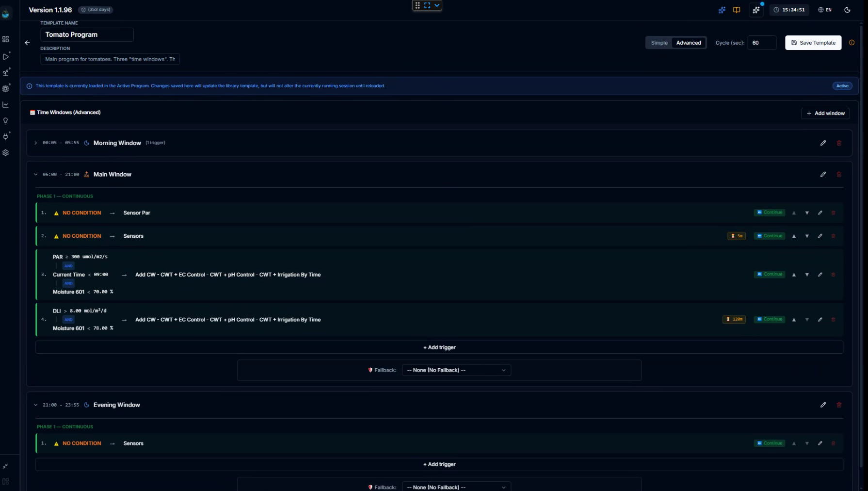Viewport: 868px width, 491px height.
Task: Open Evening Window Fallback dropdown
Action: point(456,487)
